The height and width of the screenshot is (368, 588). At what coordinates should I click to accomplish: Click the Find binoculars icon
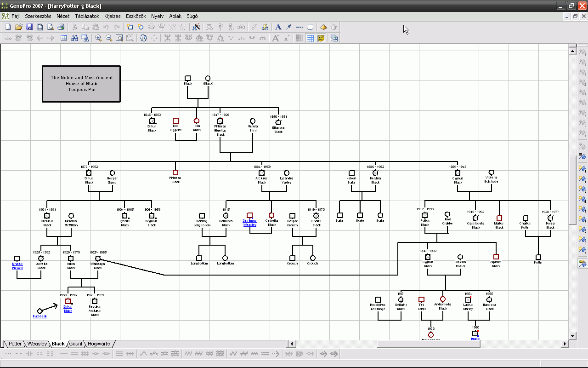(x=74, y=38)
